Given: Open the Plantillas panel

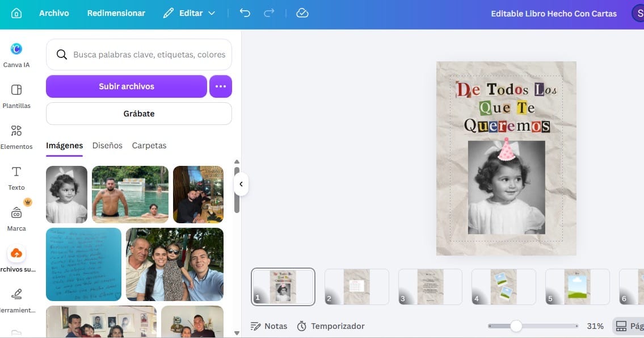Looking at the screenshot, I should point(16,96).
